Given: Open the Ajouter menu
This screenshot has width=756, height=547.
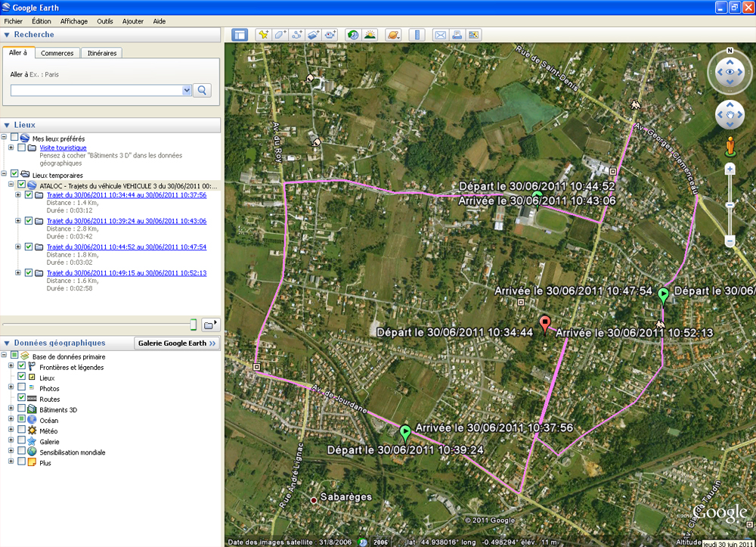Looking at the screenshot, I should [132, 21].
